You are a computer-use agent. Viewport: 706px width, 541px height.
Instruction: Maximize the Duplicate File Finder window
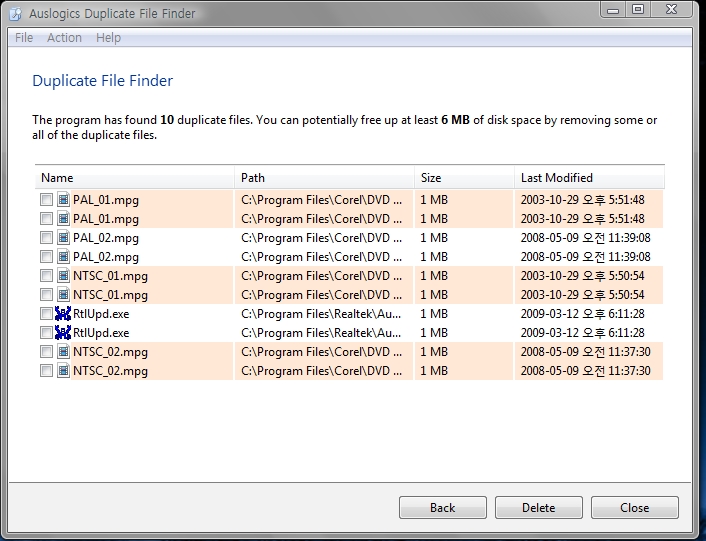(638, 10)
